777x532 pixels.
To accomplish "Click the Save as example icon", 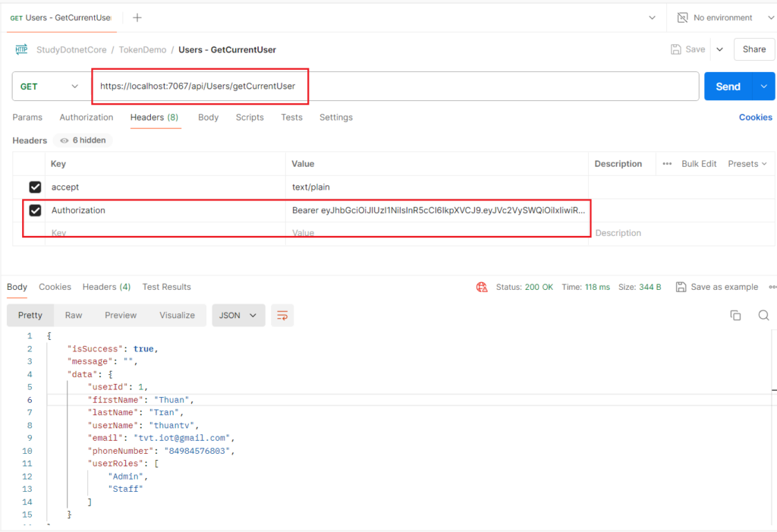I will click(x=681, y=287).
